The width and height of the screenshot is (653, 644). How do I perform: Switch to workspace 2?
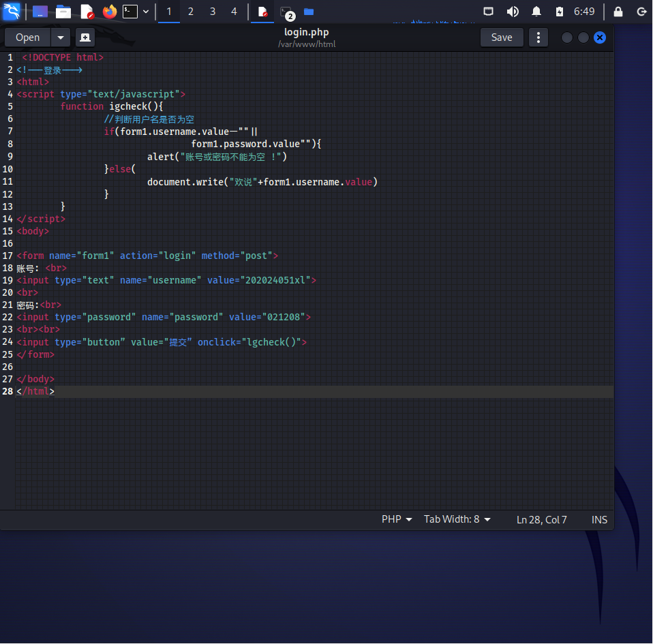[190, 12]
